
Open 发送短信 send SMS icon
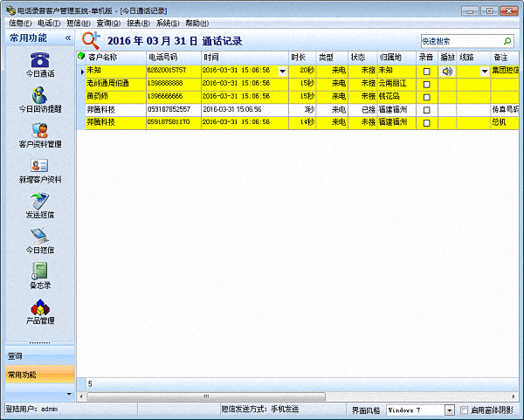(38, 202)
